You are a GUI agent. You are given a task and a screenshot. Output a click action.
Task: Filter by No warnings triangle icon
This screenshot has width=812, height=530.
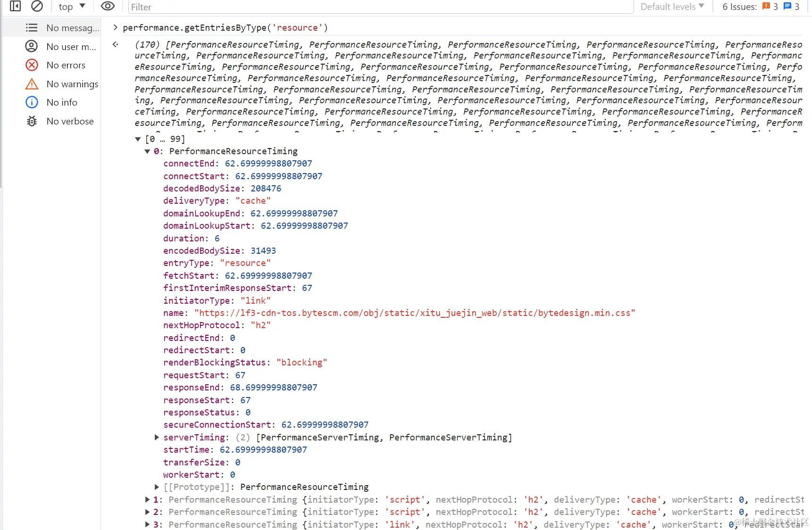tap(32, 84)
